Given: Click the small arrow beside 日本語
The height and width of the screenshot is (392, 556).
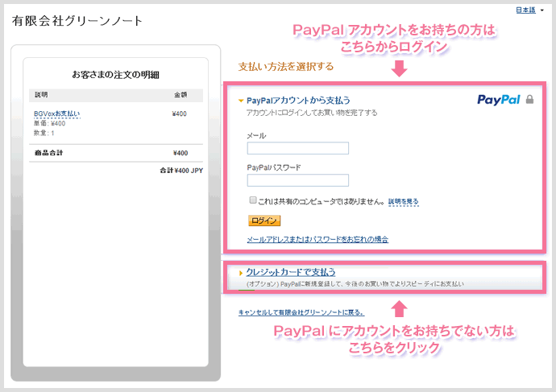Looking at the screenshot, I should coord(542,10).
